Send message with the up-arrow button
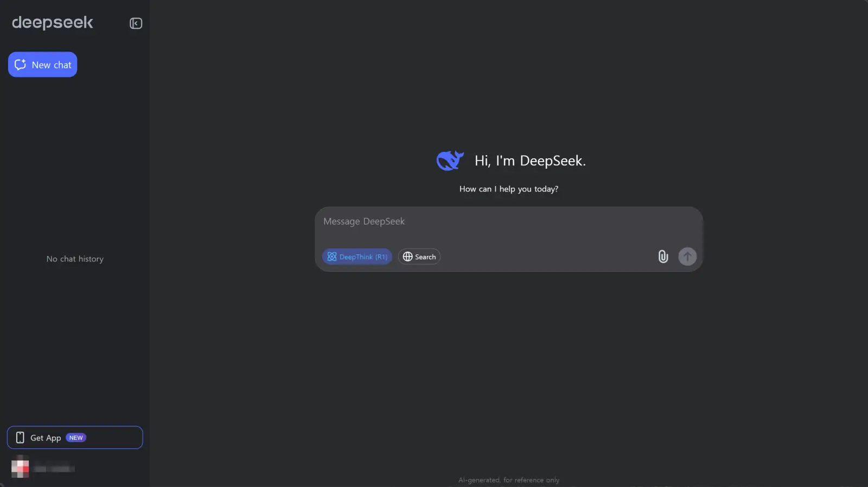The width and height of the screenshot is (868, 487). tap(687, 257)
